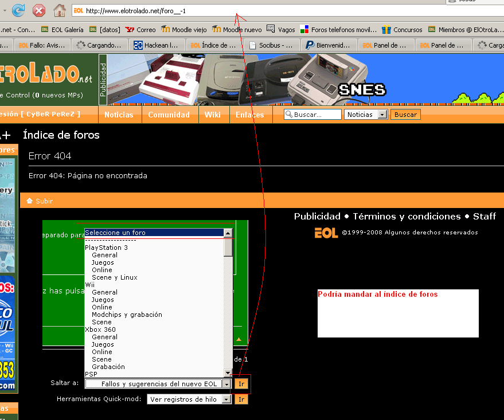Open the Vagos bookmark

click(281, 30)
